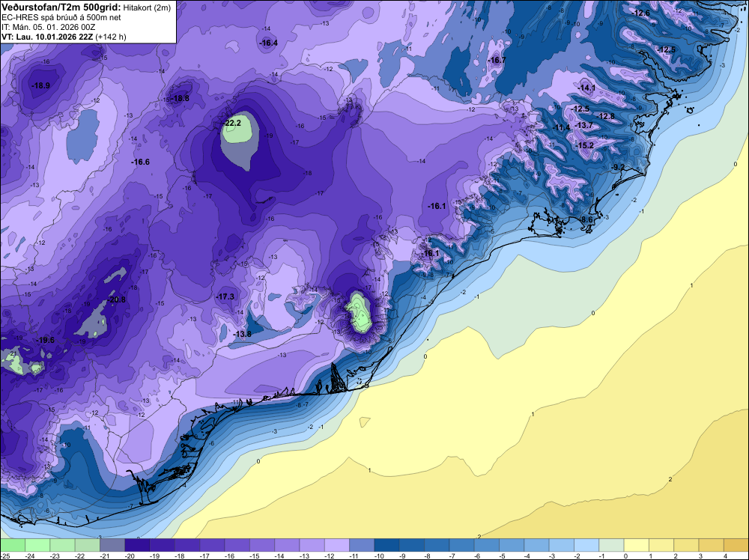This screenshot has height=560, width=749.
Task: Click the -16.7 temperature value
Action: pyautogui.click(x=497, y=60)
